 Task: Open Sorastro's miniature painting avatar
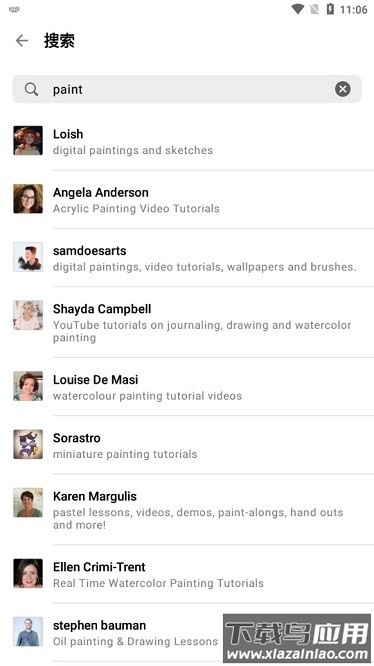[28, 444]
